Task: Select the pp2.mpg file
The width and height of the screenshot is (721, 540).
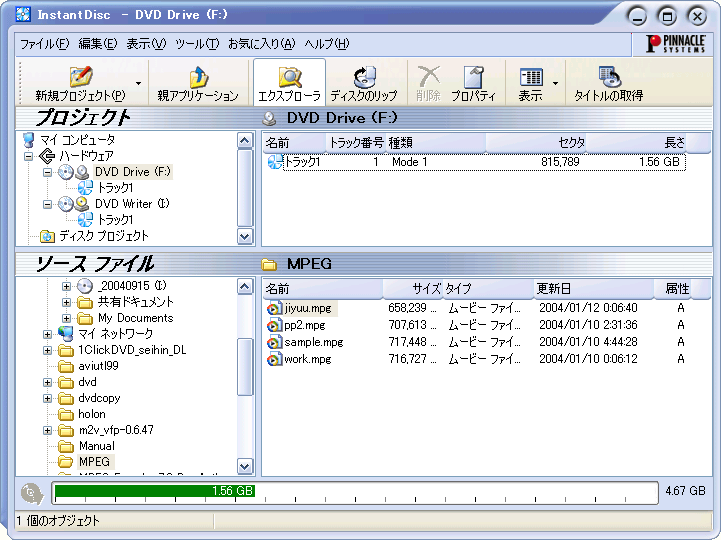Action: [304, 325]
